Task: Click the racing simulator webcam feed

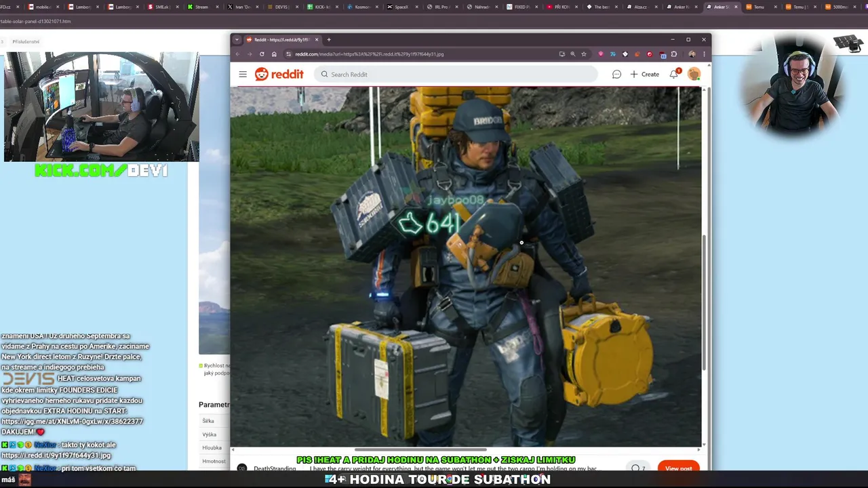Action: click(x=101, y=107)
